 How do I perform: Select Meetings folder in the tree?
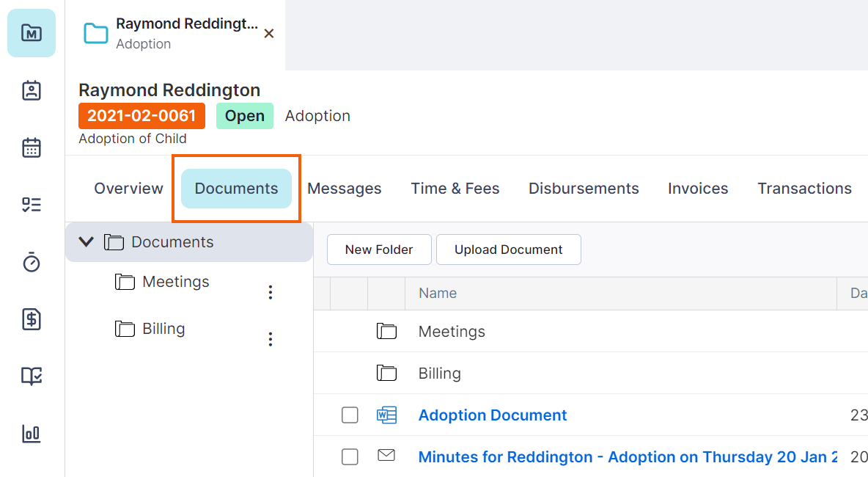click(175, 282)
